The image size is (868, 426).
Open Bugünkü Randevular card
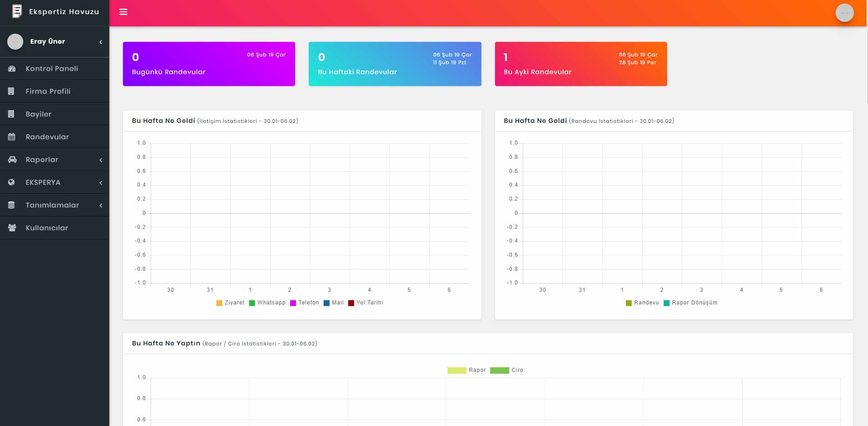[209, 64]
